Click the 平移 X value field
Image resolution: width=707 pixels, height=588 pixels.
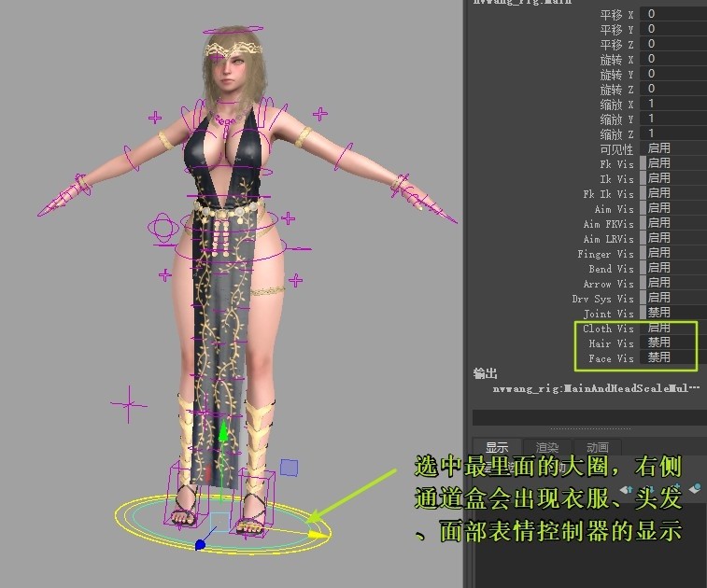(x=673, y=14)
